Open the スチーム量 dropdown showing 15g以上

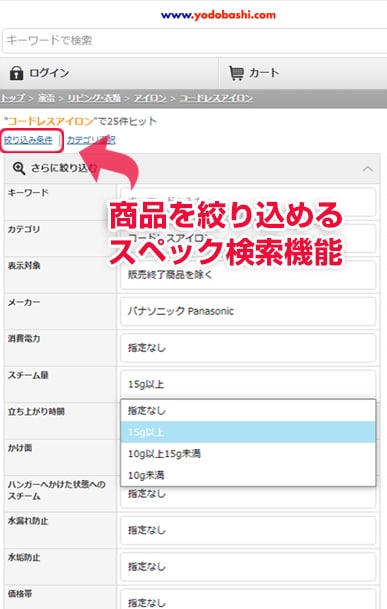[x=248, y=384]
